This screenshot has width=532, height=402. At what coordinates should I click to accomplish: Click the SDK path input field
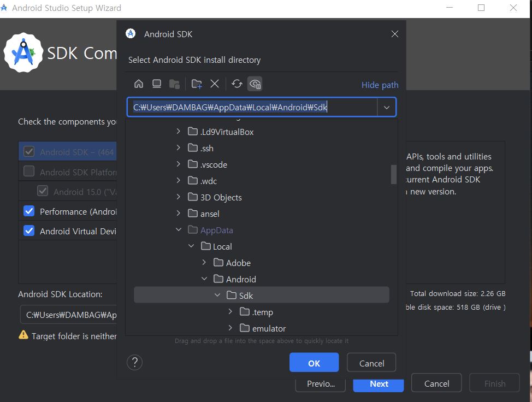252,107
